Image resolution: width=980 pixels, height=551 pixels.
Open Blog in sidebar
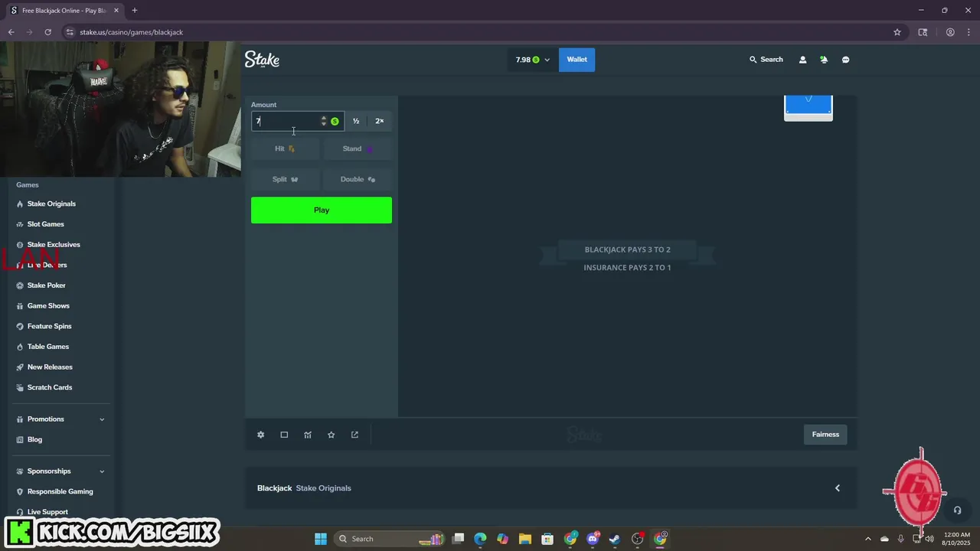click(x=34, y=440)
